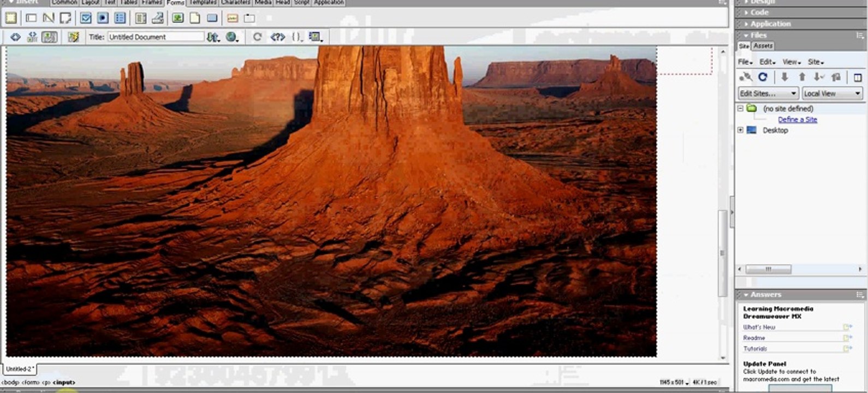Open the Common insert tab
Screen dimensions: 868x393
[64, 2]
